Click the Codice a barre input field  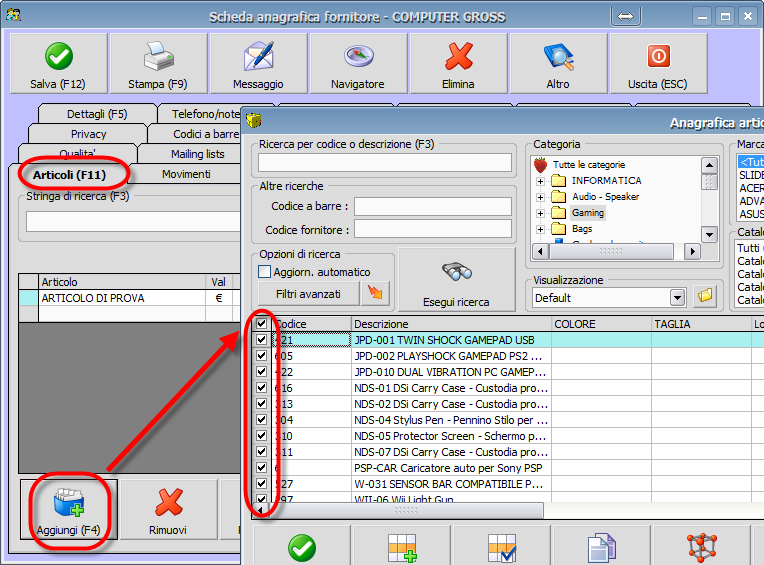(432, 206)
